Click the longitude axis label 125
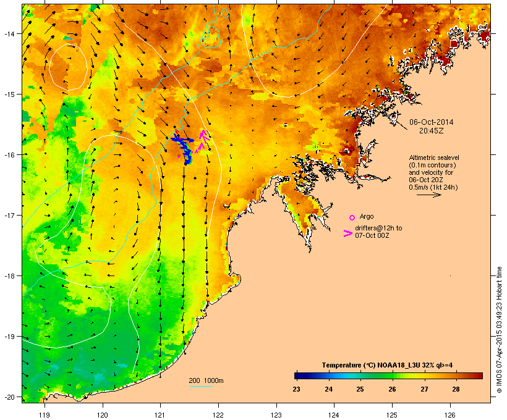This screenshot has height=420, width=507. point(392,415)
